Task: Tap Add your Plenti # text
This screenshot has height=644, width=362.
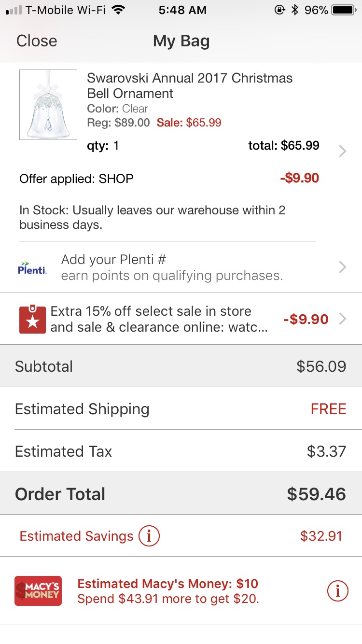Action: coord(114,260)
